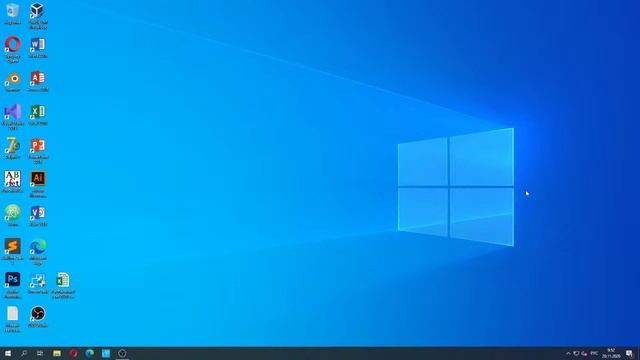
Task: Select the Blender desktop shortcut
Action: 13,81
